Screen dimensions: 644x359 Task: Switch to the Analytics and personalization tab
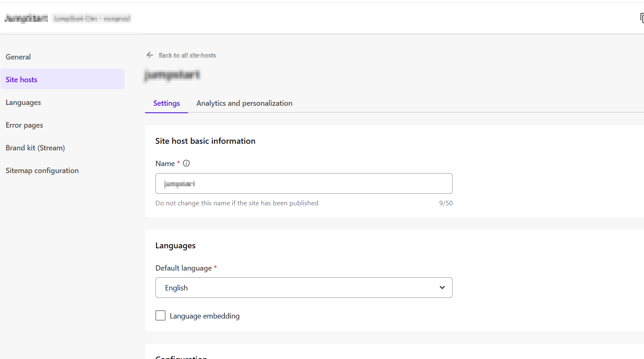244,103
